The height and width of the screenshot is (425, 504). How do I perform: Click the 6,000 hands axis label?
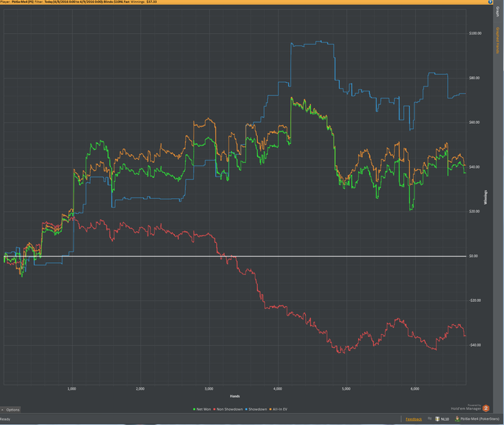[x=415, y=389]
